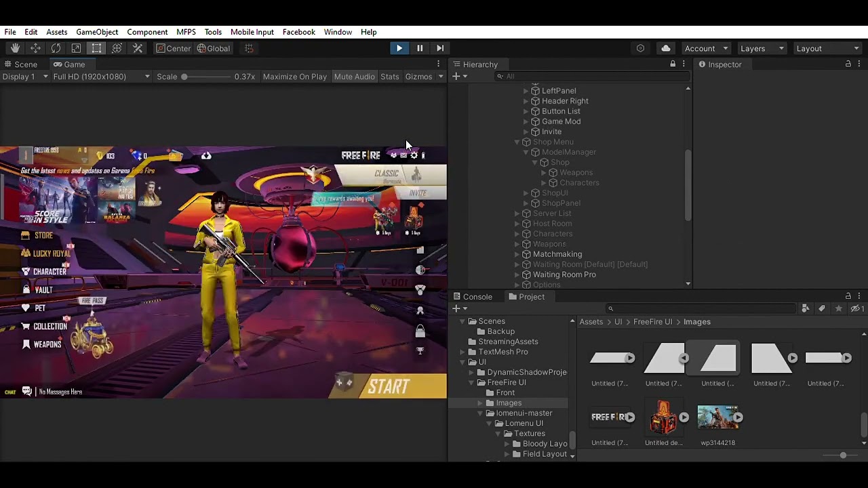This screenshot has height=488, width=868.
Task: Toggle favorites star in Project panel
Action: [839, 308]
